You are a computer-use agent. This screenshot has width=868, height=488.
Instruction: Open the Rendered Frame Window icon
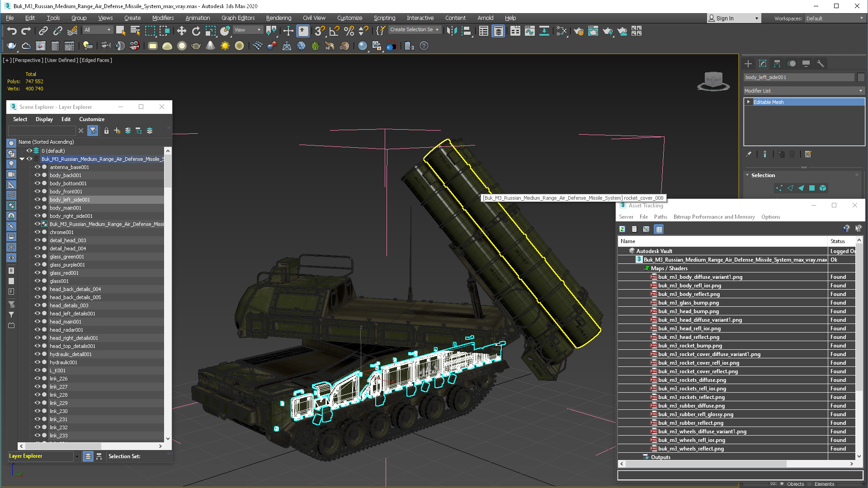click(593, 31)
